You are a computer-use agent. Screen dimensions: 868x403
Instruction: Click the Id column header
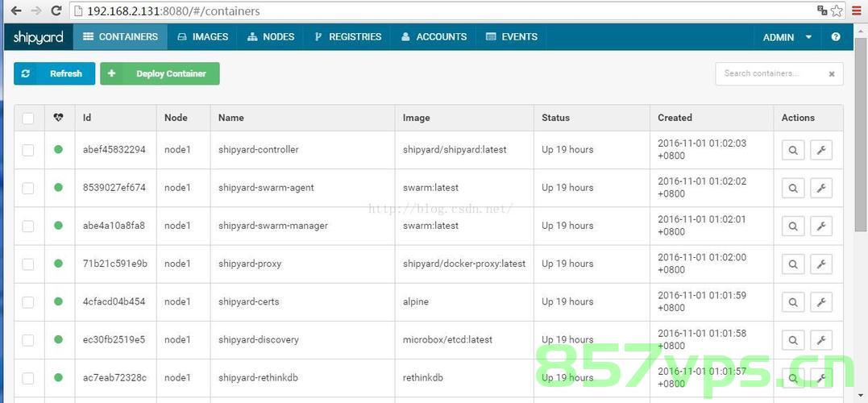tap(87, 118)
